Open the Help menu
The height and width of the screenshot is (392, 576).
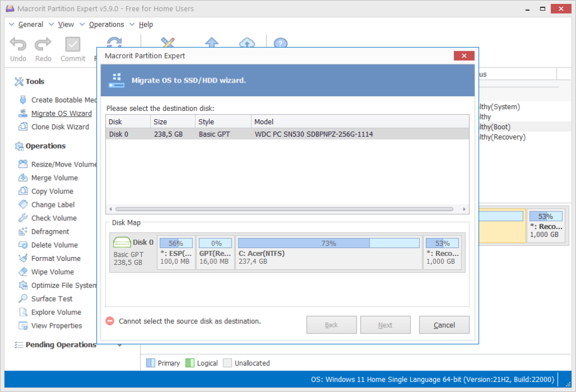click(x=146, y=24)
